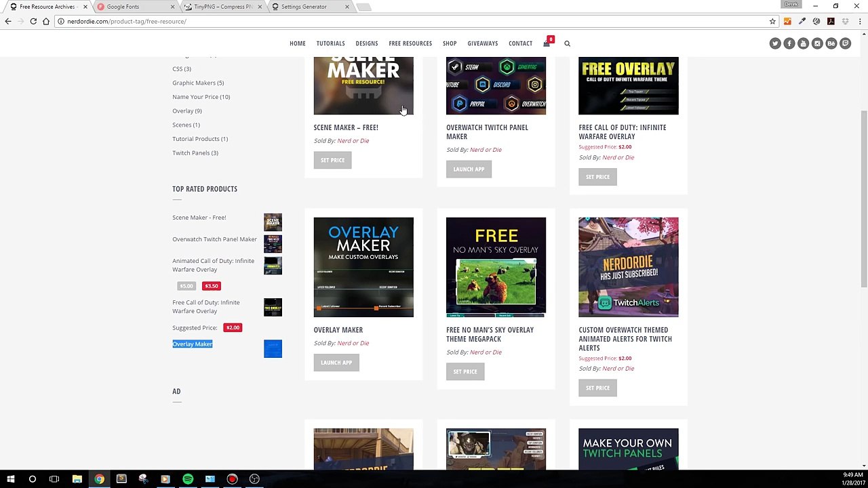Screen dimensions: 868x488
Task: Activate the eyedropper color picker extension
Action: coord(802,21)
